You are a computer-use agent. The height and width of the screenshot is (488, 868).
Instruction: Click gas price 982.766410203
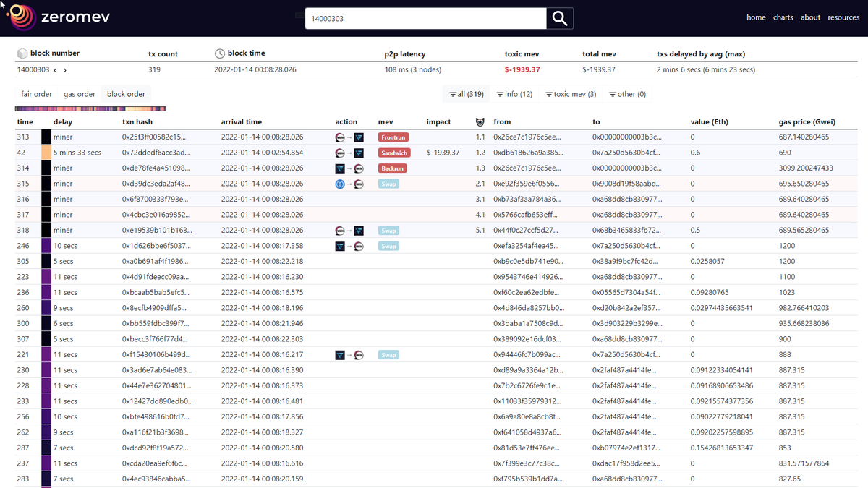coord(804,308)
